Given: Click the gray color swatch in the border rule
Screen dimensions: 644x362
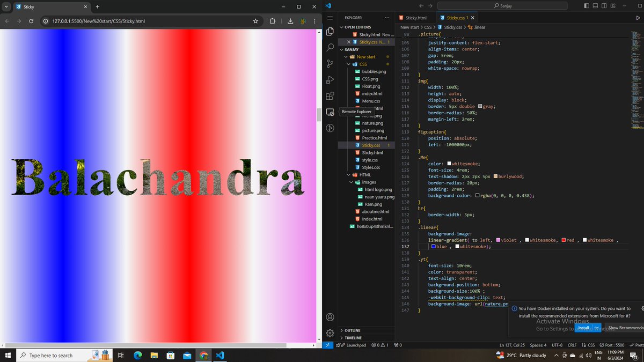Looking at the screenshot, I should pos(479,106).
